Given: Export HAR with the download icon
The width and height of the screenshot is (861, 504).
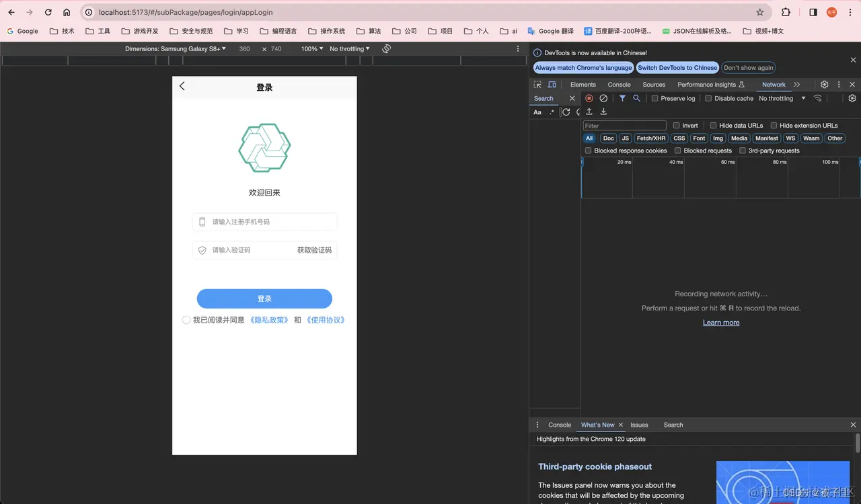Looking at the screenshot, I should point(603,112).
